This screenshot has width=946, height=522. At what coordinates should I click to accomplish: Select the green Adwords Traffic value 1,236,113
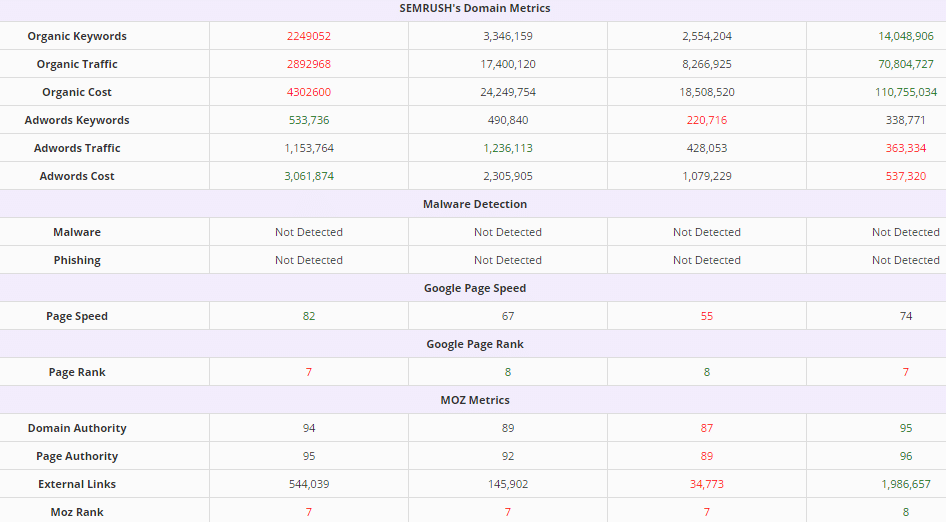pos(508,148)
